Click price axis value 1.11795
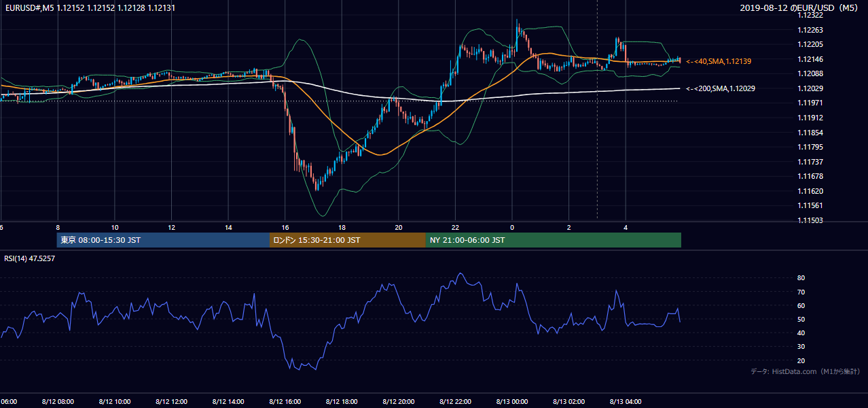Image resolution: width=868 pixels, height=408 pixels. tap(810, 147)
